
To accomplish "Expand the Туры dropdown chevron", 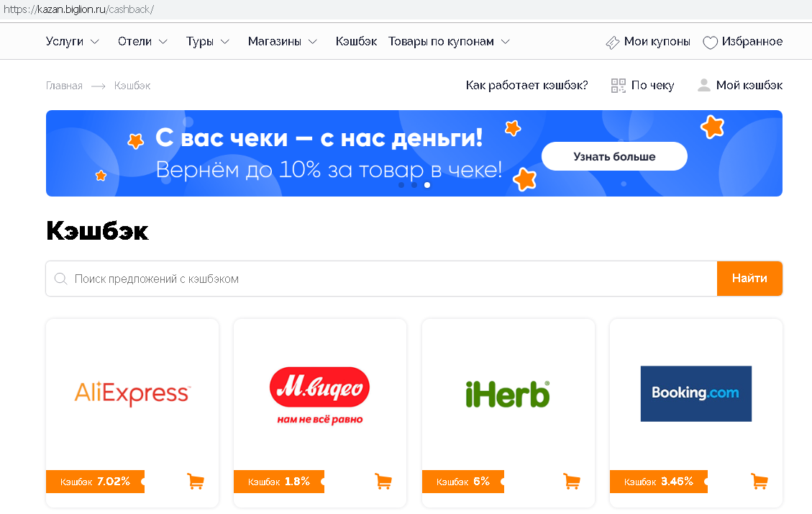I will [224, 42].
